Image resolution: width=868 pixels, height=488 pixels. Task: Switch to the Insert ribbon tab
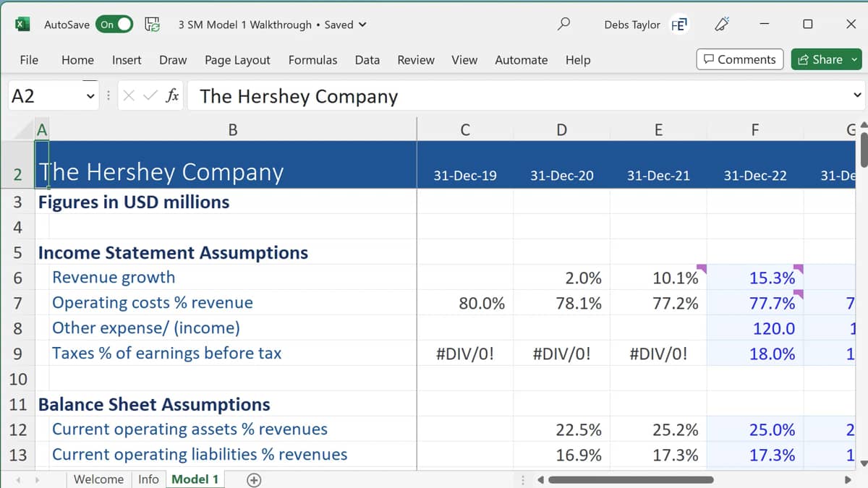pos(127,60)
